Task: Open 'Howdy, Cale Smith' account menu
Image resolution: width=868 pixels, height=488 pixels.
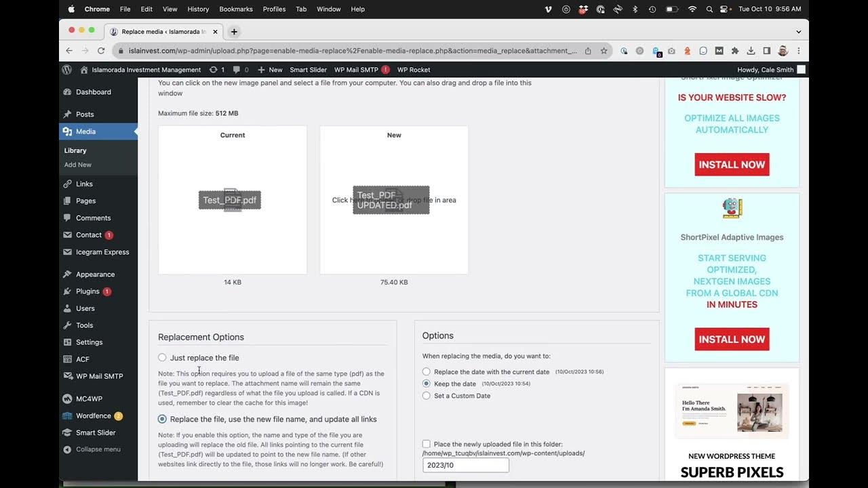Action: (771, 70)
